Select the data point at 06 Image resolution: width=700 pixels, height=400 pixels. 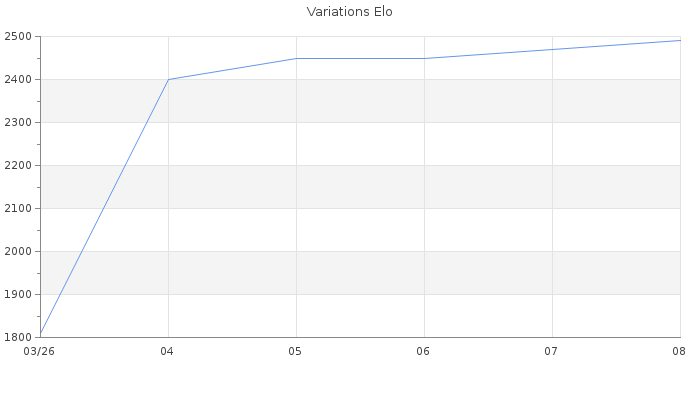pyautogui.click(x=425, y=58)
